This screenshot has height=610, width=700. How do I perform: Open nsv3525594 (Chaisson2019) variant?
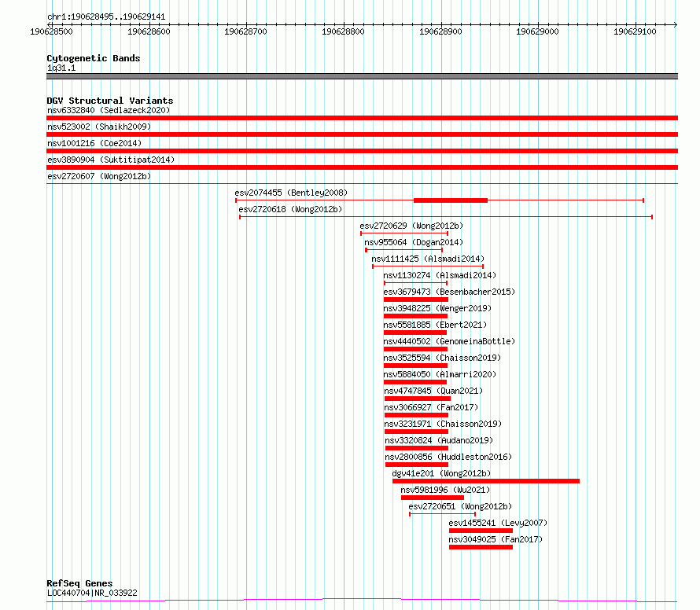click(x=442, y=358)
